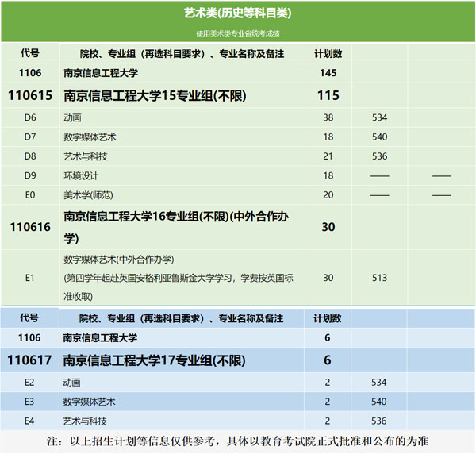
Task: Click score 536 in the E4 row
Action: [x=379, y=421]
